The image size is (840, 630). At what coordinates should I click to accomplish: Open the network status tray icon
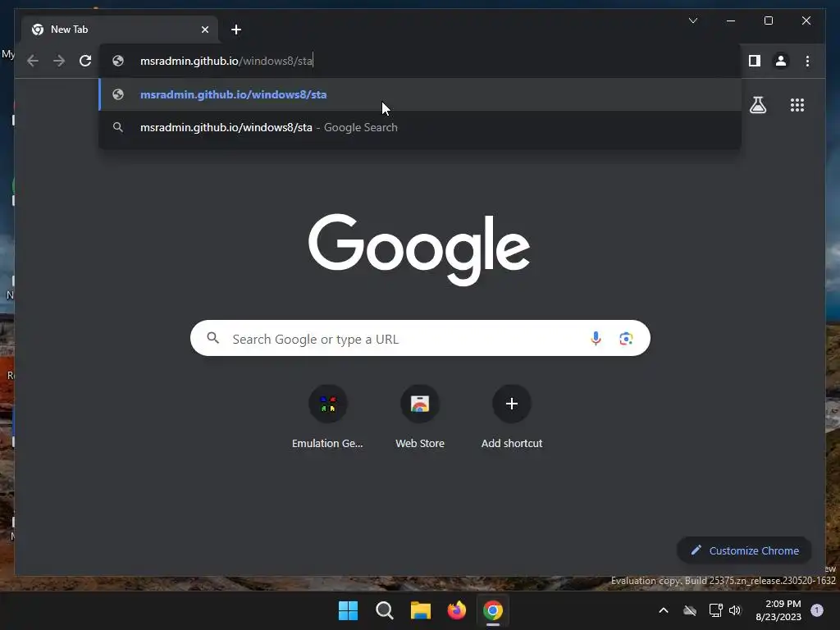click(715, 610)
